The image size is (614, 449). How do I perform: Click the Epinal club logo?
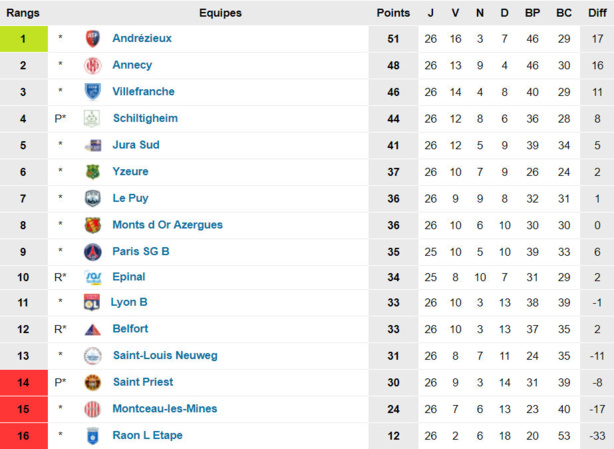(93, 277)
